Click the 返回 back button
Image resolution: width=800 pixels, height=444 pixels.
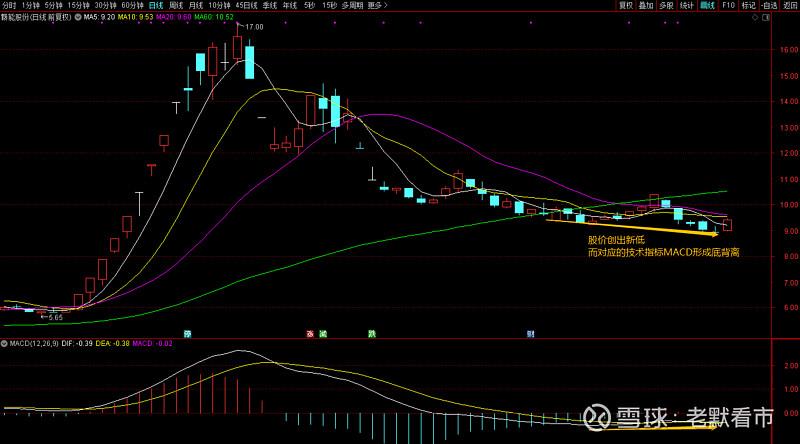(x=790, y=5)
